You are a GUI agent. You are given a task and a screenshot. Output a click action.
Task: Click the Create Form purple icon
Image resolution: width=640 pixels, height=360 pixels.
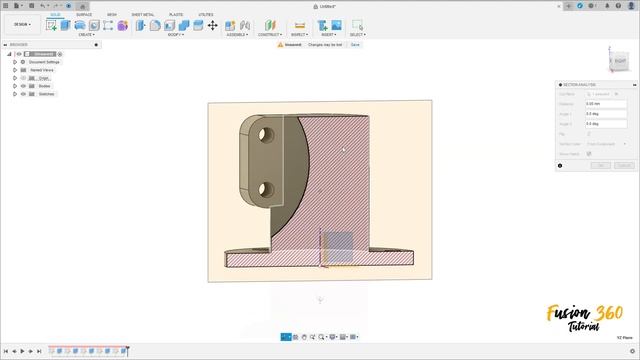point(122,25)
